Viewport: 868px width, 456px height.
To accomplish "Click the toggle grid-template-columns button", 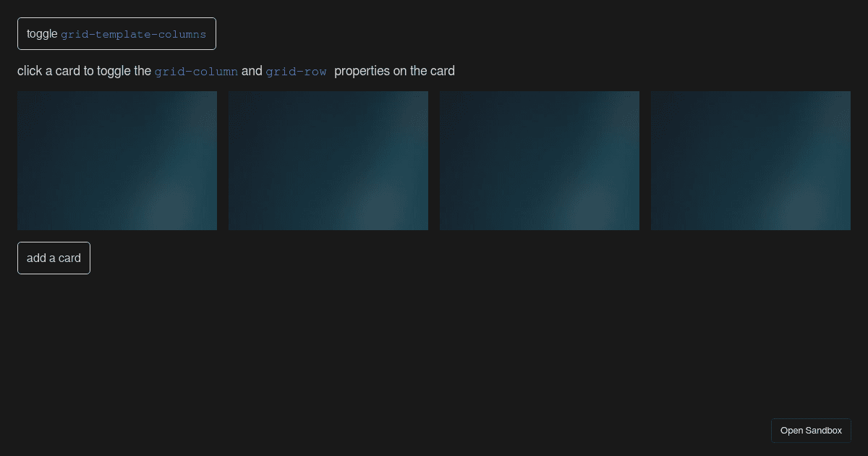I will pos(116,34).
